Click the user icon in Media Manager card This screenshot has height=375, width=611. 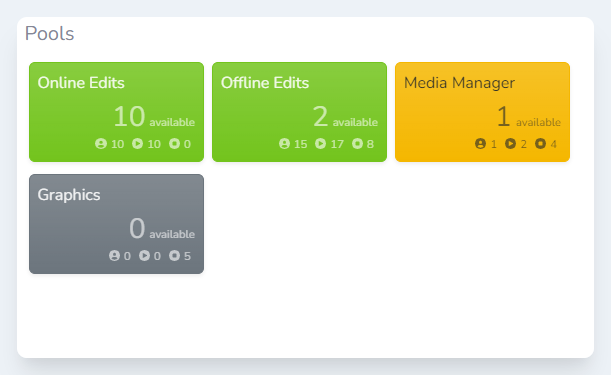point(480,144)
